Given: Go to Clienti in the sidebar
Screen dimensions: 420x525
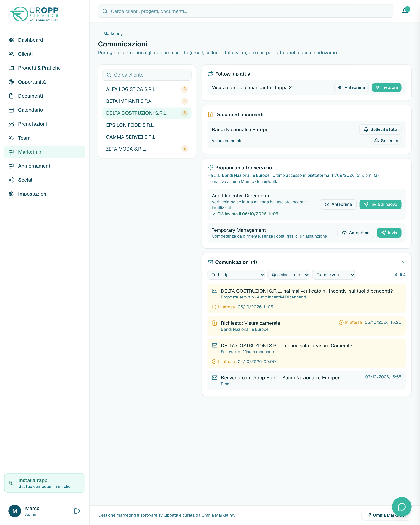Looking at the screenshot, I should point(45,54).
